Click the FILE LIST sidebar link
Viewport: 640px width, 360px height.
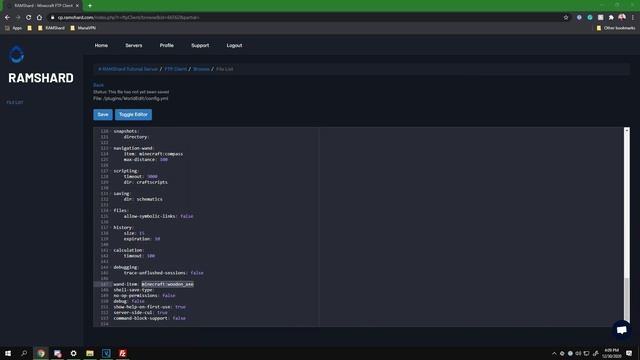15,102
